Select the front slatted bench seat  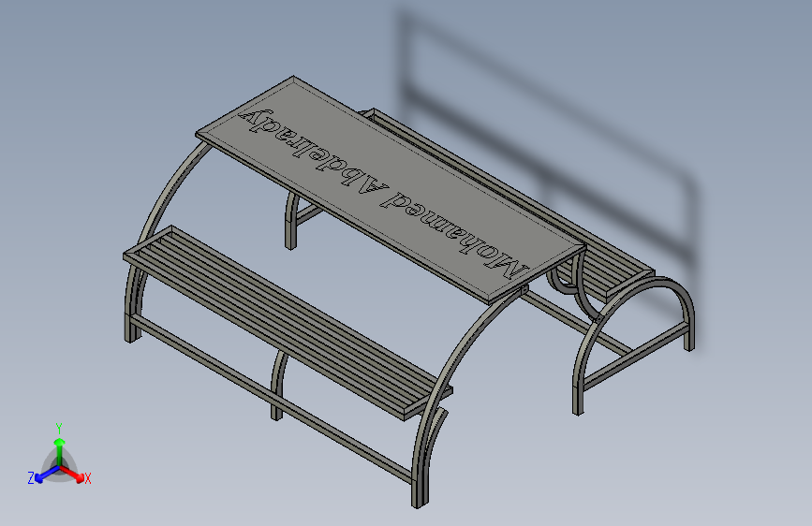[x=288, y=322]
